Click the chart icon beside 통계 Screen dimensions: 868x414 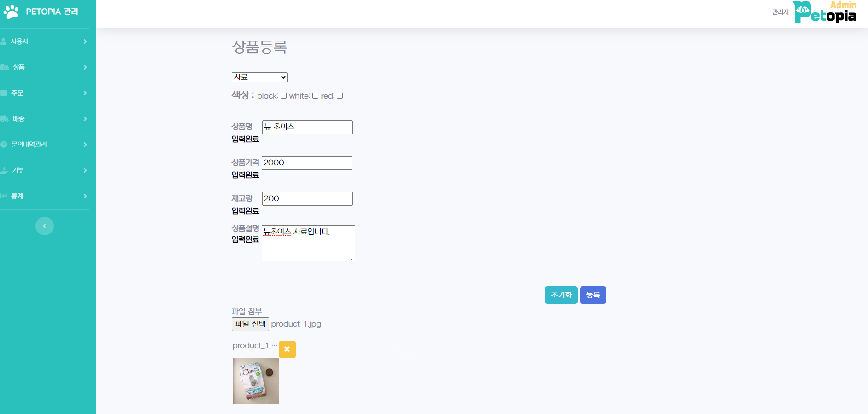click(x=4, y=196)
